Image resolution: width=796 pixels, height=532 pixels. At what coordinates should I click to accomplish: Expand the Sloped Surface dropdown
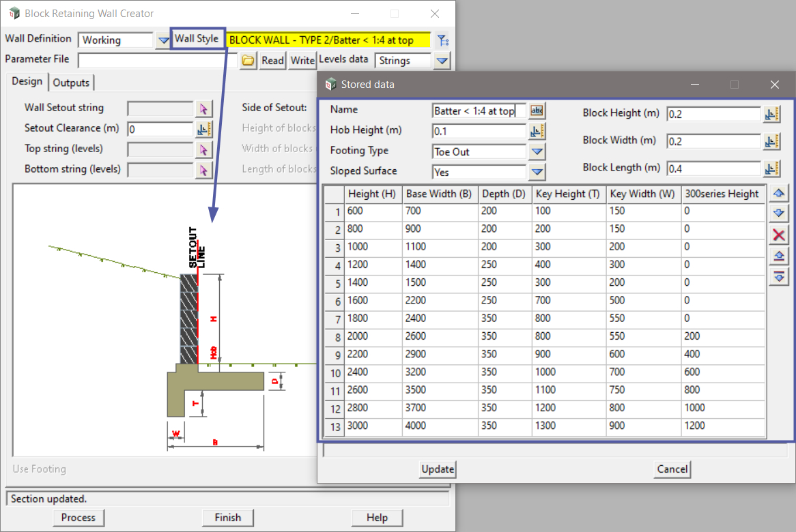(537, 172)
